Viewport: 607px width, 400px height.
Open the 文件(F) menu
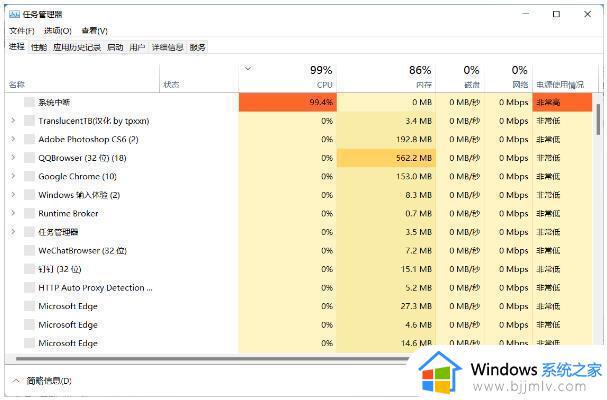[22, 31]
